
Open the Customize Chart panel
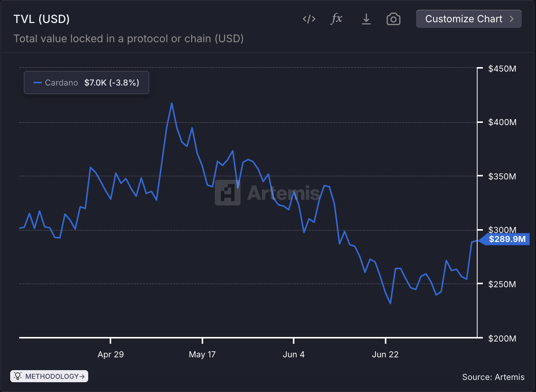point(469,19)
